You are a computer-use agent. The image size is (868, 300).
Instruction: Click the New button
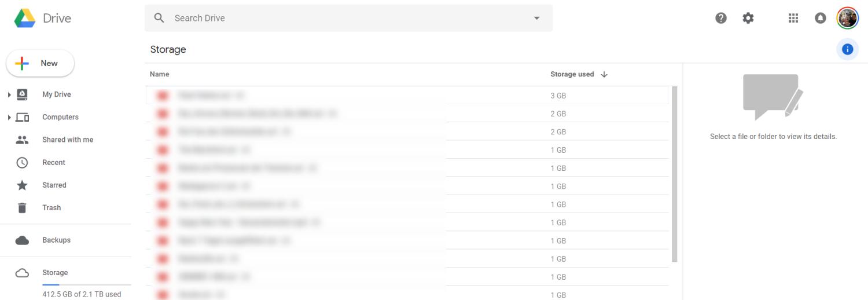click(x=41, y=63)
